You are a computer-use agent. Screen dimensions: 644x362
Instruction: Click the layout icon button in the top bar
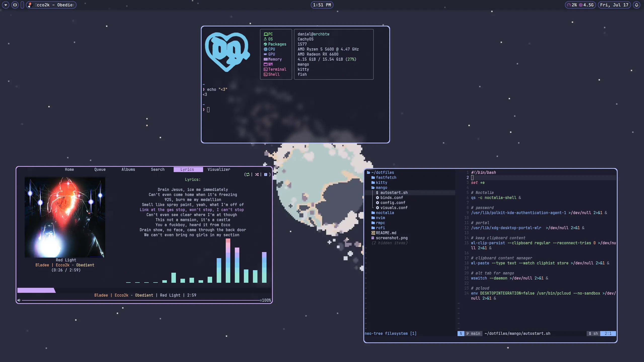point(15,5)
